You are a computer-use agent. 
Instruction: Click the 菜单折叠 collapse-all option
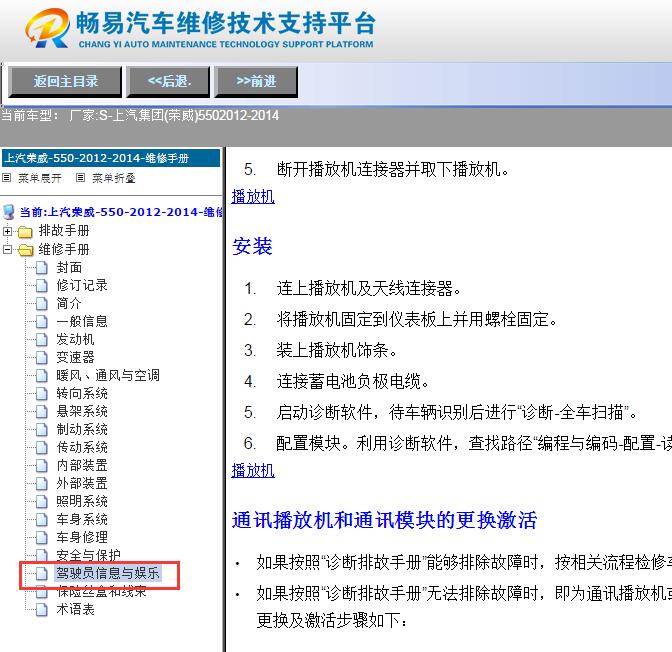114,178
